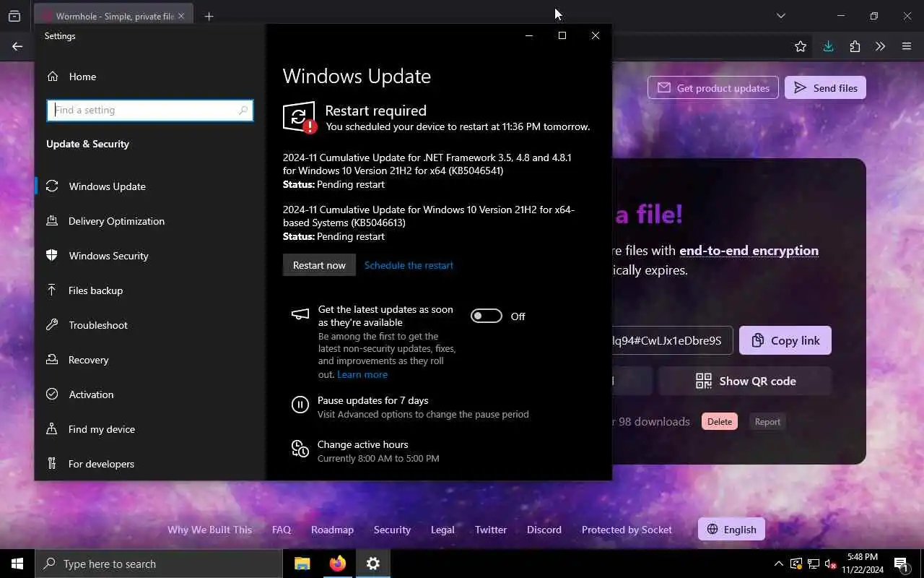This screenshot has height=578, width=924.
Task: Click Report button in Wormhole
Action: [767, 421]
